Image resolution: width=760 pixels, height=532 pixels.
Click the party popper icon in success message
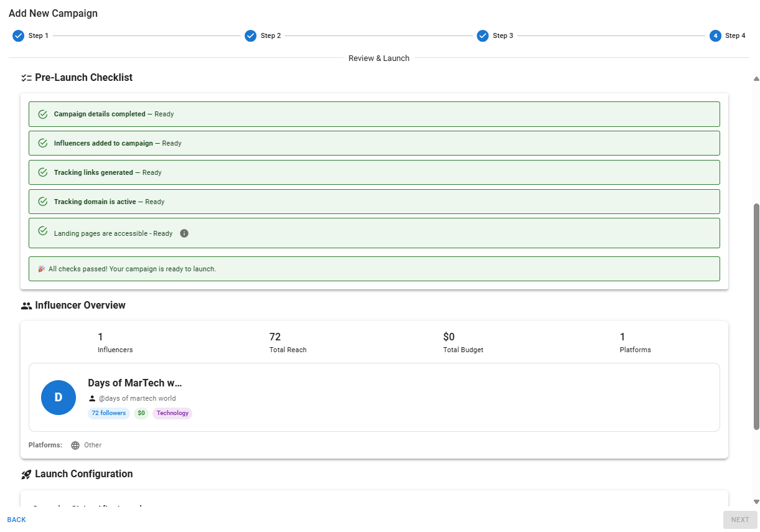[x=42, y=269]
